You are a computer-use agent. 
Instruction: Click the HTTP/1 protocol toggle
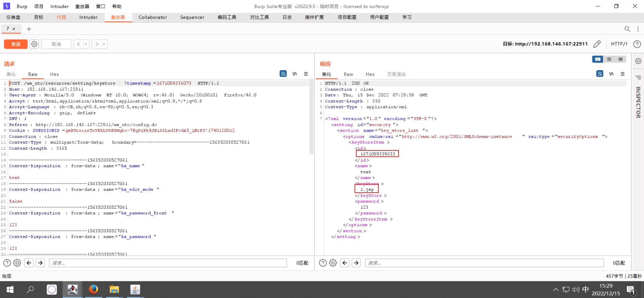tap(619, 44)
